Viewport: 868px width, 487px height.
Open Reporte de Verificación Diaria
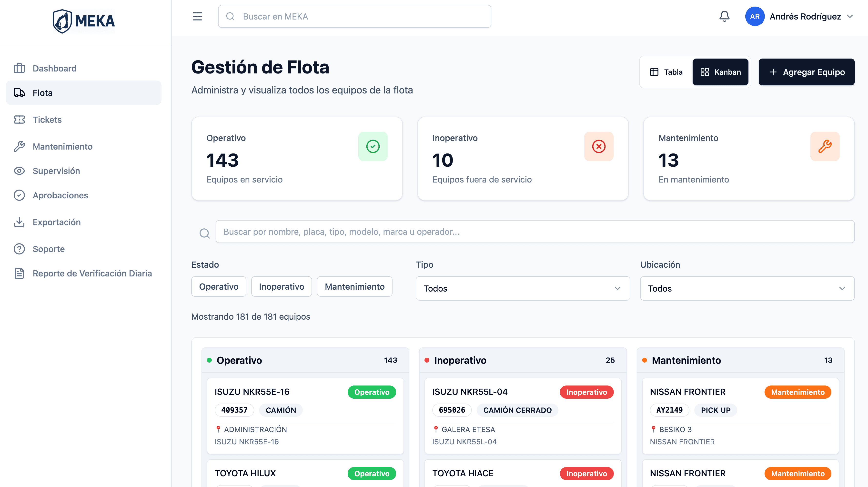pos(92,273)
